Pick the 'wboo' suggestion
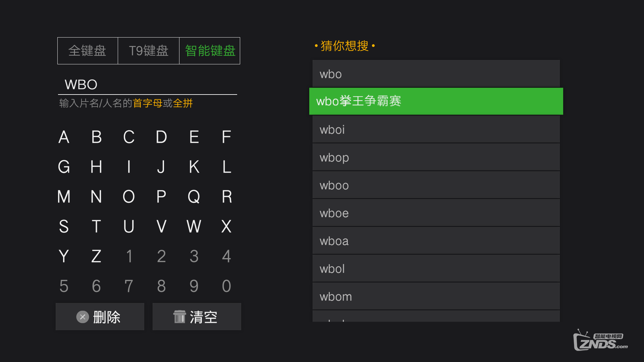The height and width of the screenshot is (362, 644). coord(436,185)
